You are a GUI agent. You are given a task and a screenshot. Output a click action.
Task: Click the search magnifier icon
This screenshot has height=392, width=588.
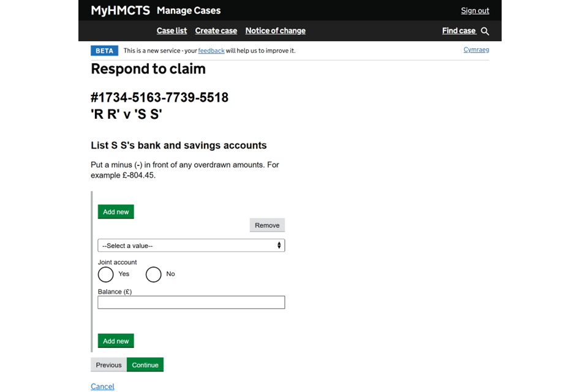485,31
